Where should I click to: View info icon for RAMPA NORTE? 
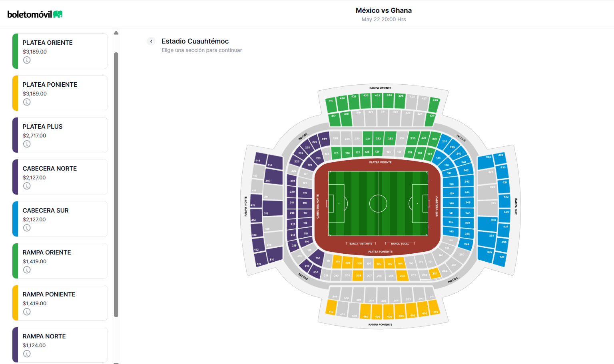(27, 354)
